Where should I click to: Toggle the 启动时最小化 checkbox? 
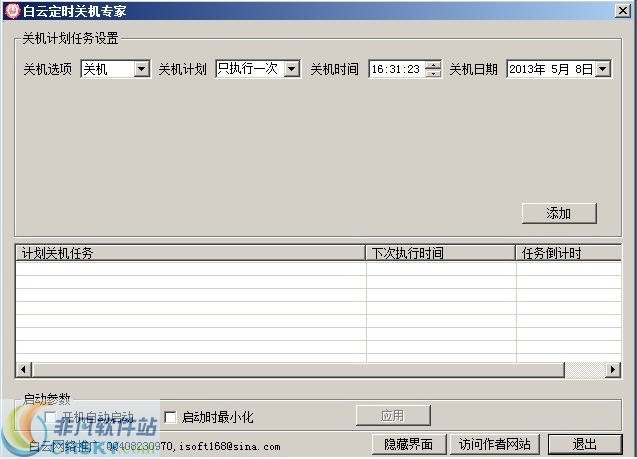[x=170, y=417]
